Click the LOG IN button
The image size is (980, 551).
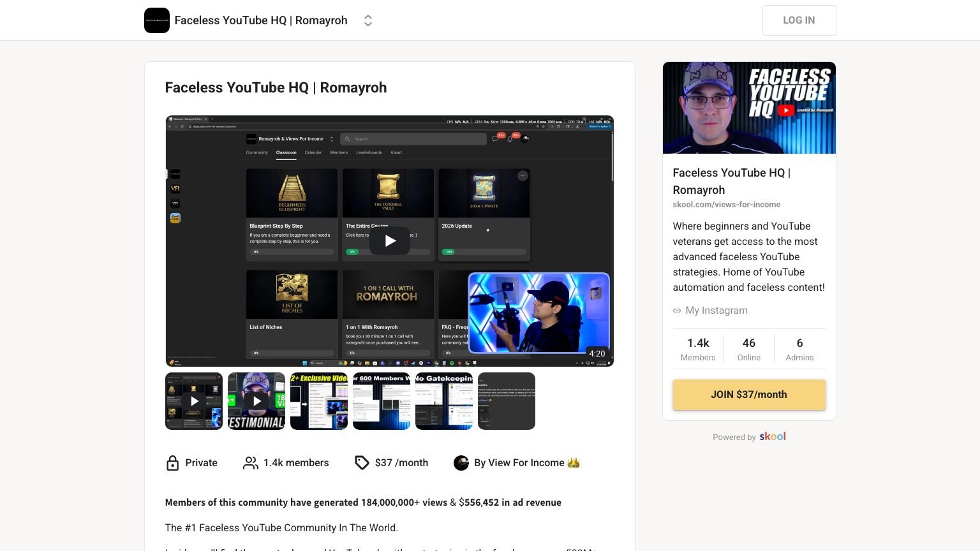point(799,20)
